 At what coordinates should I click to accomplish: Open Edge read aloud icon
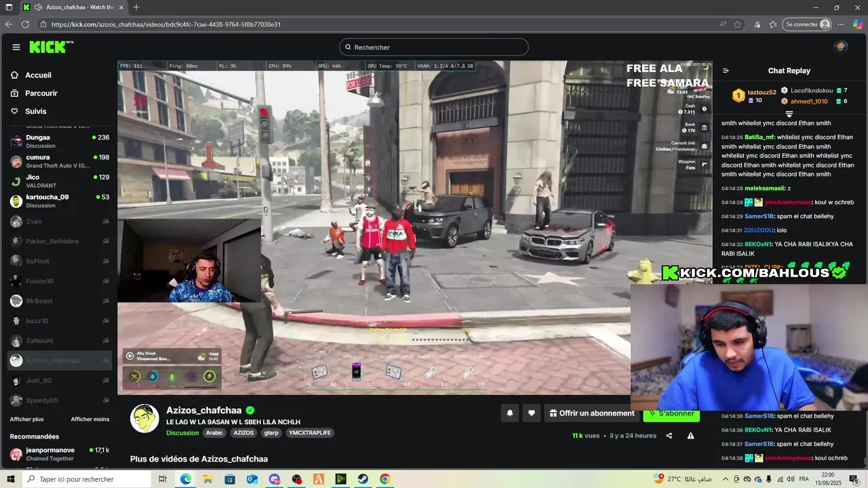point(723,24)
